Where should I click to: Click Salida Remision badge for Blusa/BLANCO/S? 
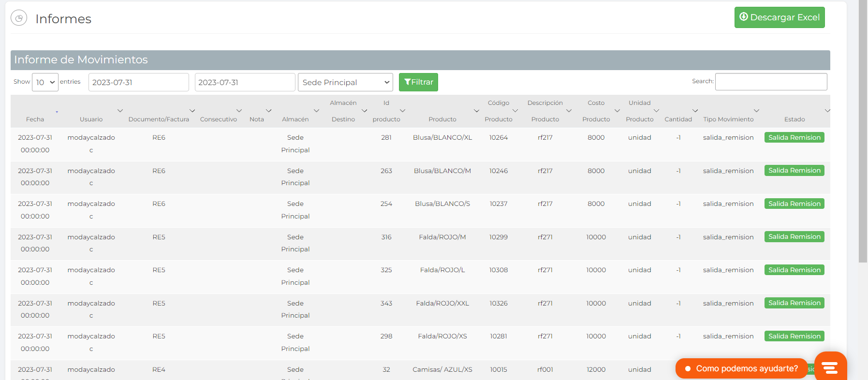[x=794, y=204]
